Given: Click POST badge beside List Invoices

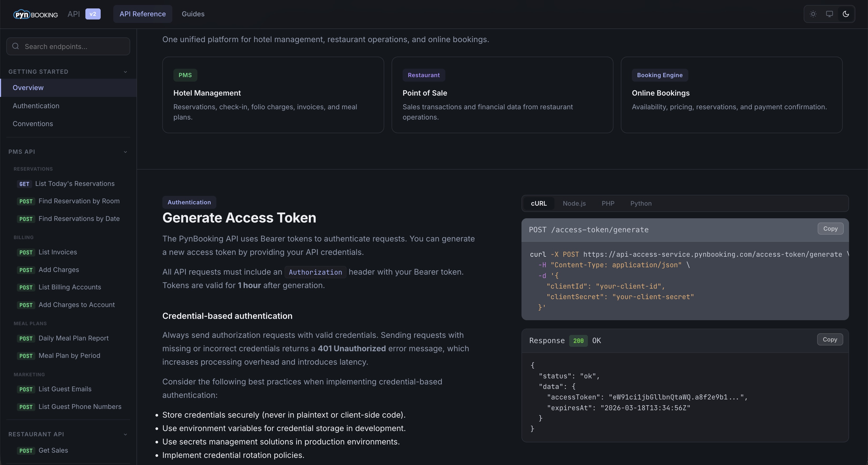Looking at the screenshot, I should (x=26, y=253).
